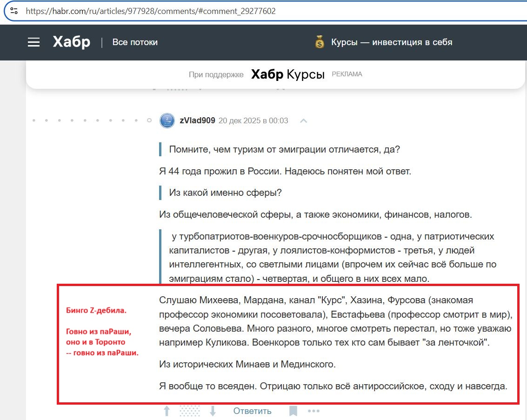
Task: Click the zVlad909 user avatar
Action: (x=167, y=121)
